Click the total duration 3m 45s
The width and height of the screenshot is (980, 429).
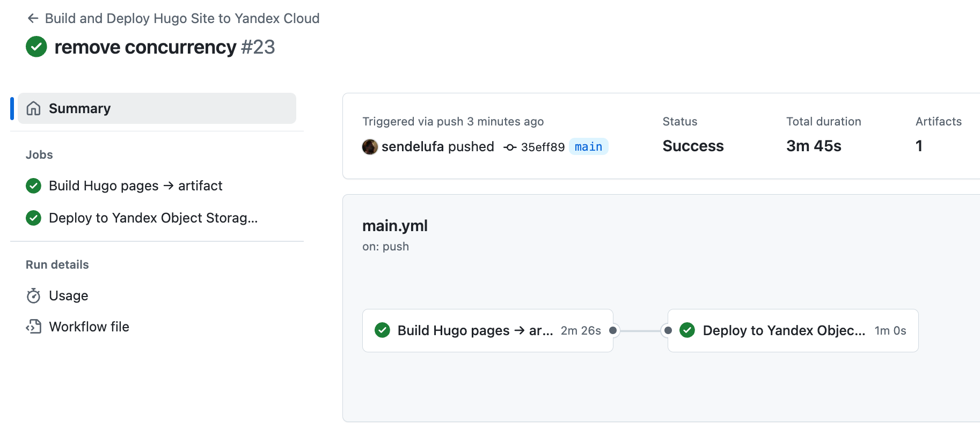pos(814,146)
